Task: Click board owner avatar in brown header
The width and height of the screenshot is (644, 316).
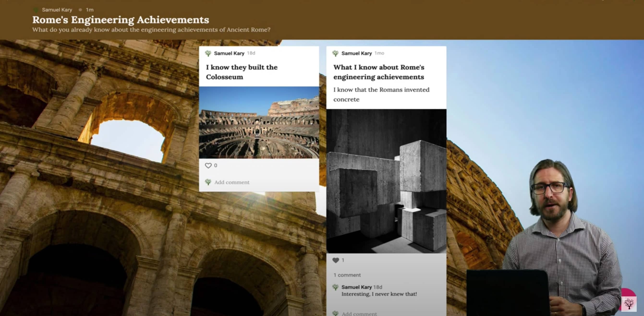Action: coord(36,10)
